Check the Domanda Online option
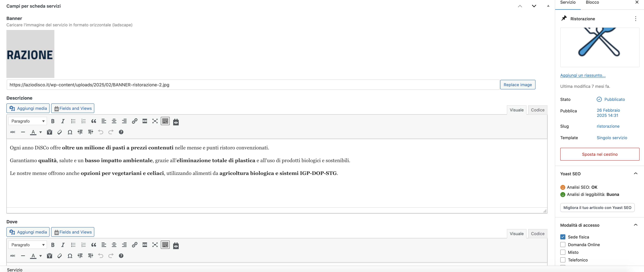644x272 pixels. pyautogui.click(x=563, y=245)
